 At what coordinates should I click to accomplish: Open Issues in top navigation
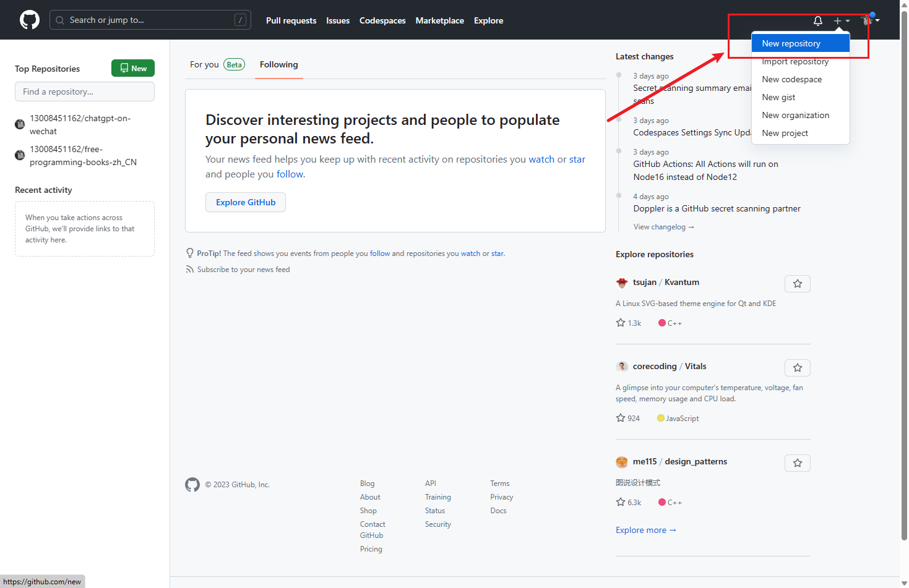click(x=338, y=20)
